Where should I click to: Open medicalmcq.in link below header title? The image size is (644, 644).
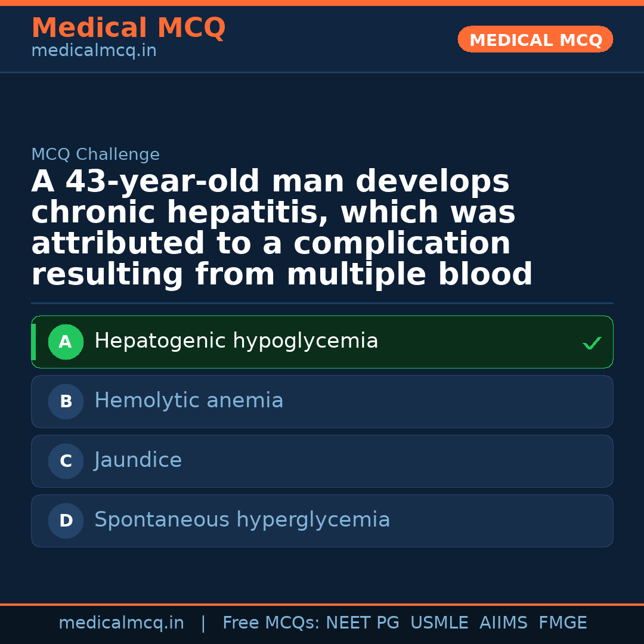[94, 51]
